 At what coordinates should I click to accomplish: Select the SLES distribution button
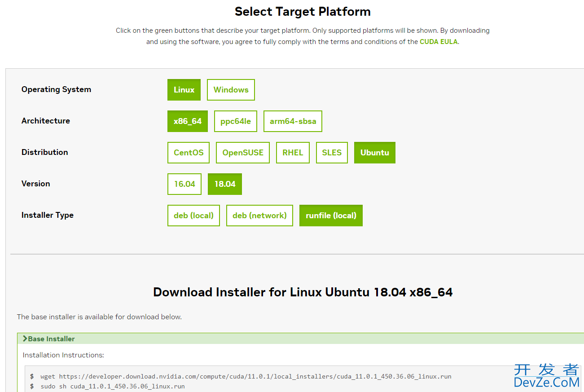[332, 153]
